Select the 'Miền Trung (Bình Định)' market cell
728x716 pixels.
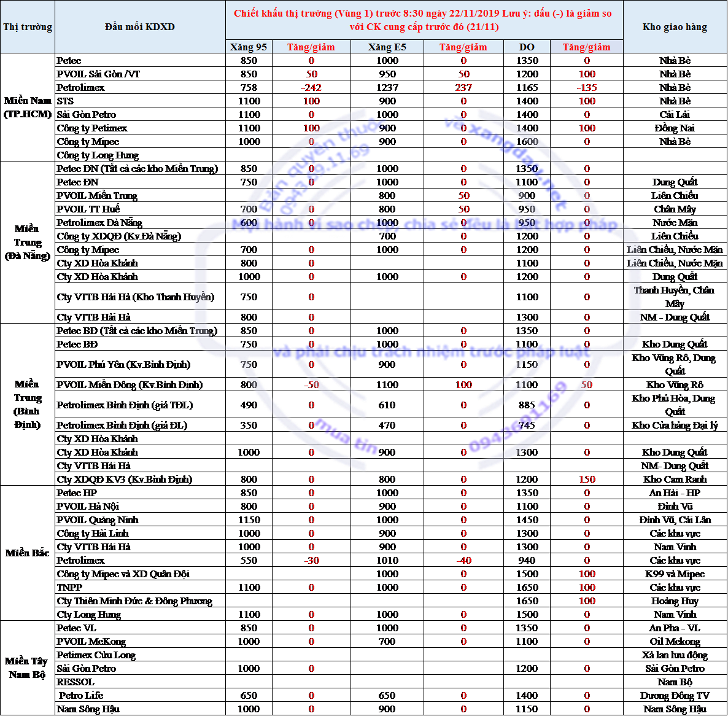point(28,405)
